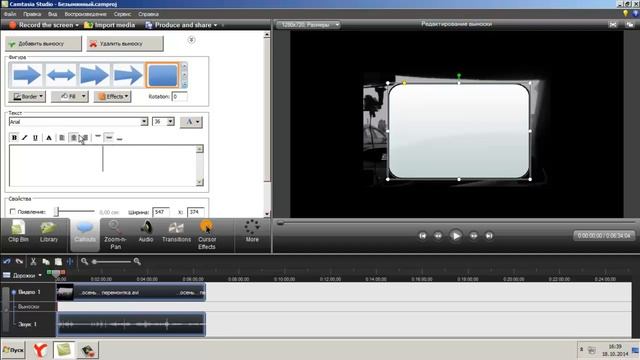The height and width of the screenshot is (360, 640).
Task: Open the Воспроизведение menu
Action: coord(85,14)
